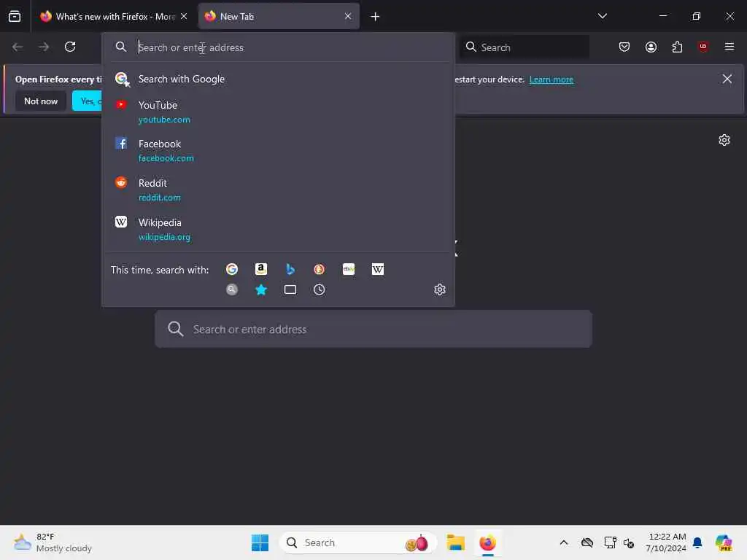Open search settings gear in dropdown

[440, 289]
